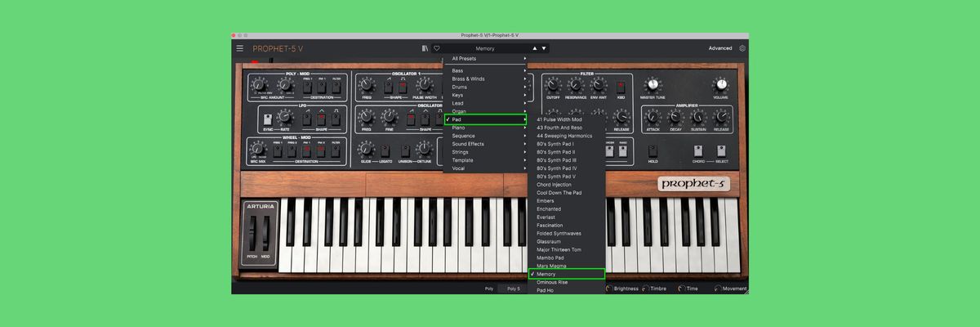Expand the Keys category submenu

coord(486,96)
